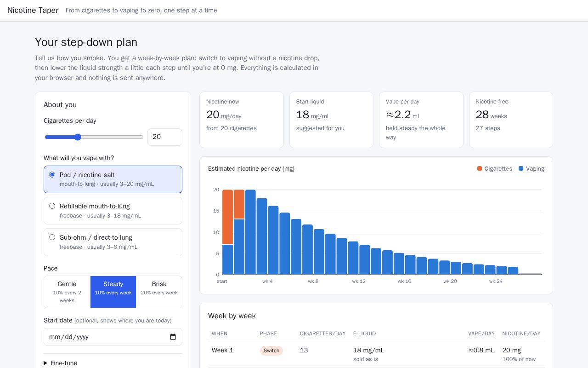
Task: Click the '≈0.8 mL' vape cell
Action: coord(481,350)
